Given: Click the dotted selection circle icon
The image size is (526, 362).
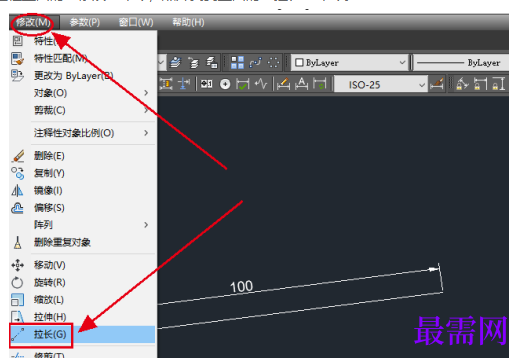Looking at the screenshot, I should 273,63.
